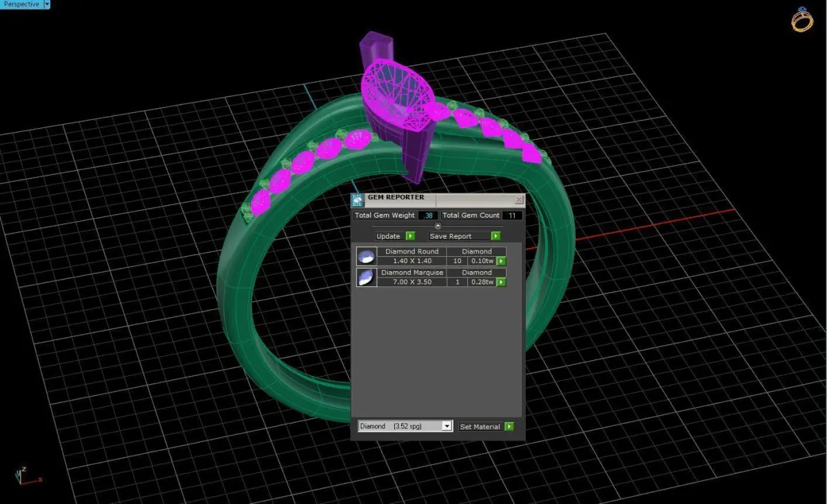Click the quantity '10' cell
Image resolution: width=827 pixels, height=504 pixels.
[x=458, y=261]
